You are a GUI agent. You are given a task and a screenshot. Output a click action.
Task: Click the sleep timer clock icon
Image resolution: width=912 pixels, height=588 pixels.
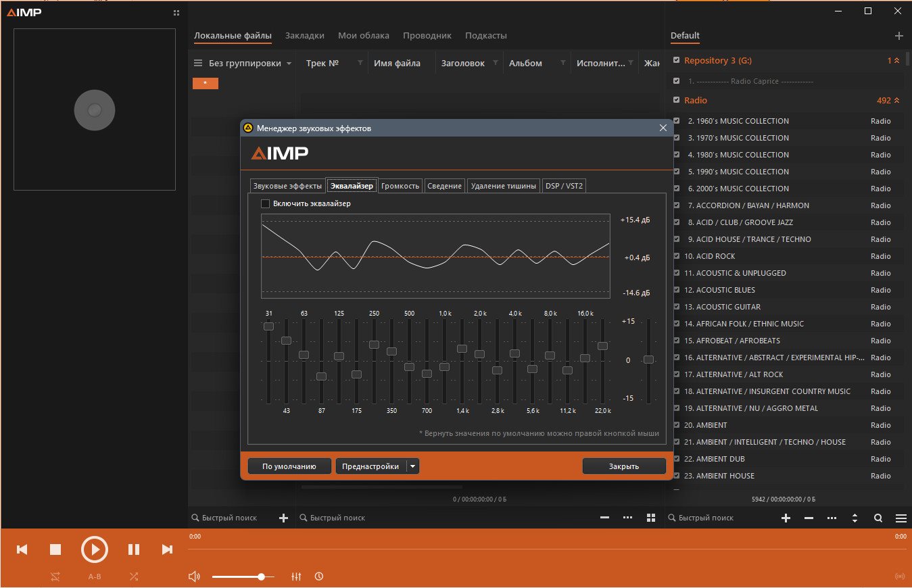[x=319, y=577]
